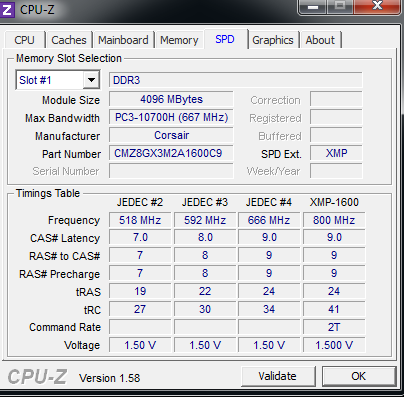Click the 7.0 CAS# Latency cell
Image resolution: width=404 pixels, height=397 pixels.
[140, 238]
